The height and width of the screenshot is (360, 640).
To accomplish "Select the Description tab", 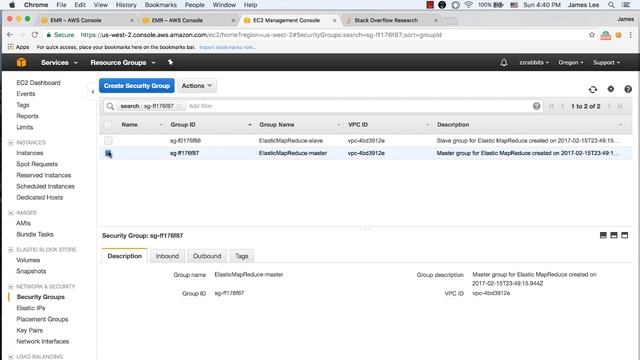I will (x=124, y=256).
